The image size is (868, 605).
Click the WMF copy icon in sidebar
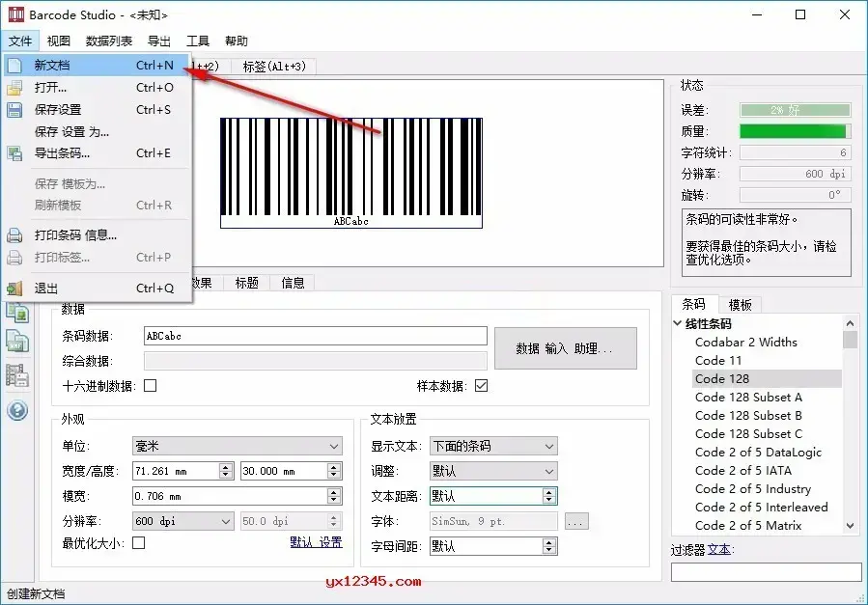[17, 343]
